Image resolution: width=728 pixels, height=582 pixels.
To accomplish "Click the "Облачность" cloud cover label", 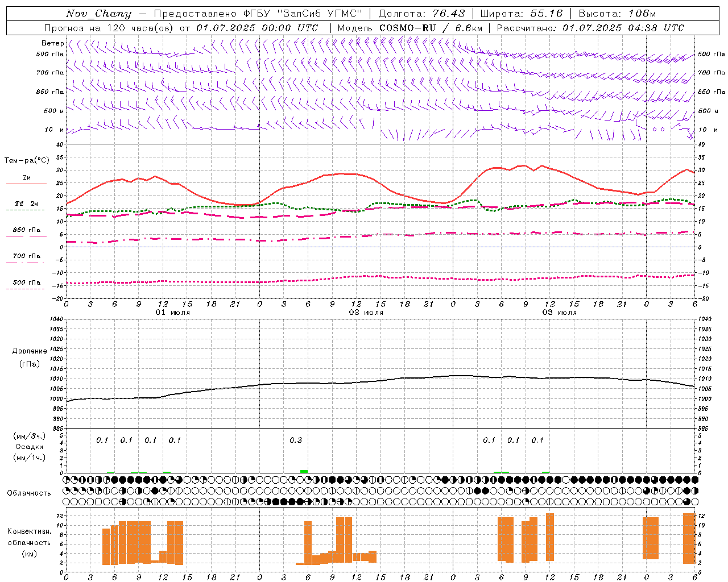I will tap(29, 493).
